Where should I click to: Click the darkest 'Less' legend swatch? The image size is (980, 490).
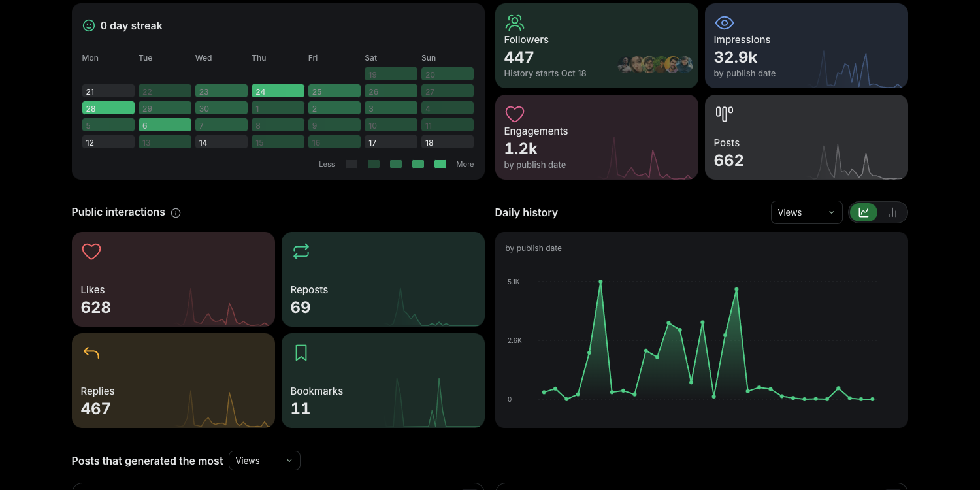tap(351, 164)
